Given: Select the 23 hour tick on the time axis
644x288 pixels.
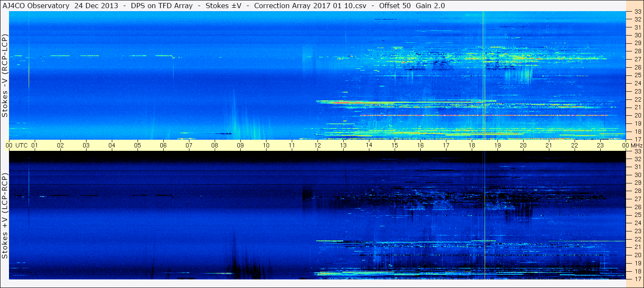Looking at the screenshot, I should tap(600, 145).
